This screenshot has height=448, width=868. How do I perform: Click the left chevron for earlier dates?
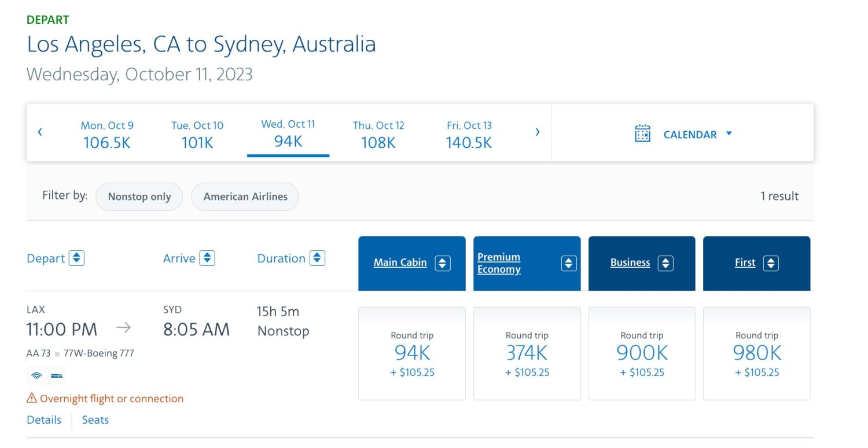pos(40,132)
